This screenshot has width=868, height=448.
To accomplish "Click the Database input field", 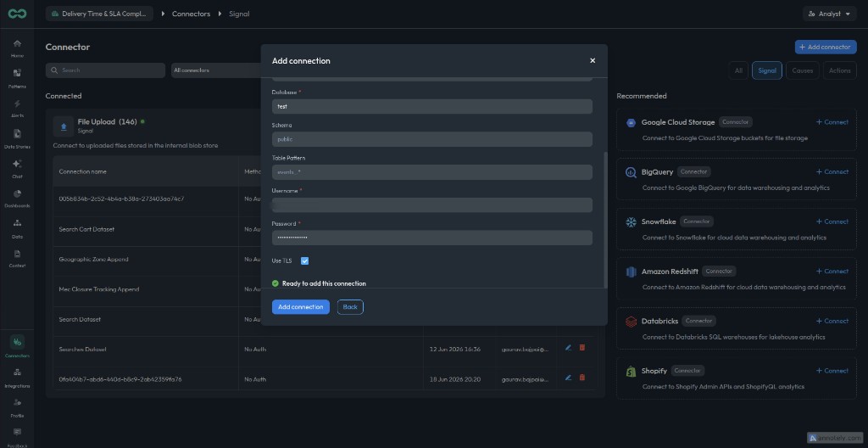I will click(431, 106).
